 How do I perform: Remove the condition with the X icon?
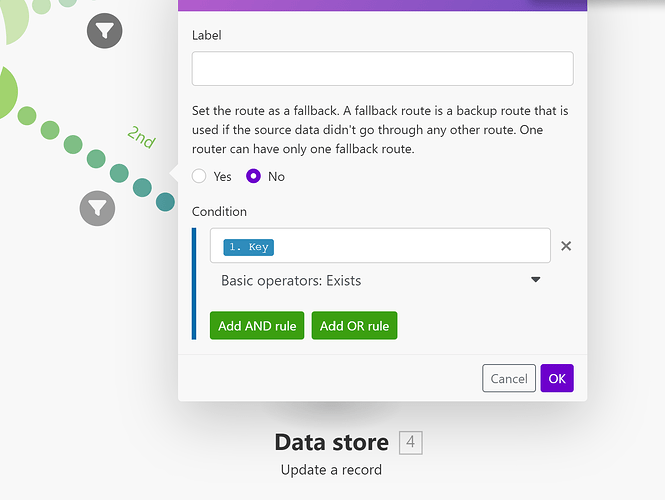(566, 246)
